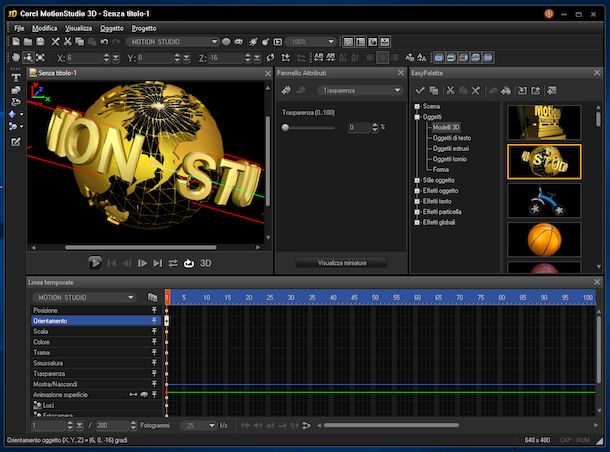This screenshot has width=610, height=452.
Task: Open the Modifica menu
Action: pyautogui.click(x=44, y=28)
